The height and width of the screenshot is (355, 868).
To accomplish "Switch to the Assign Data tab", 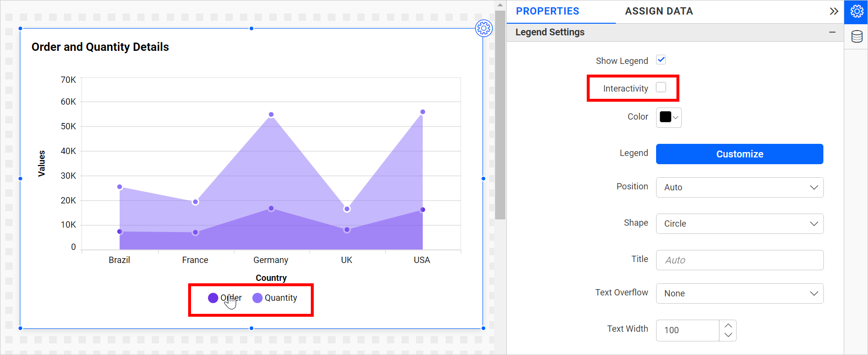I will pyautogui.click(x=659, y=11).
